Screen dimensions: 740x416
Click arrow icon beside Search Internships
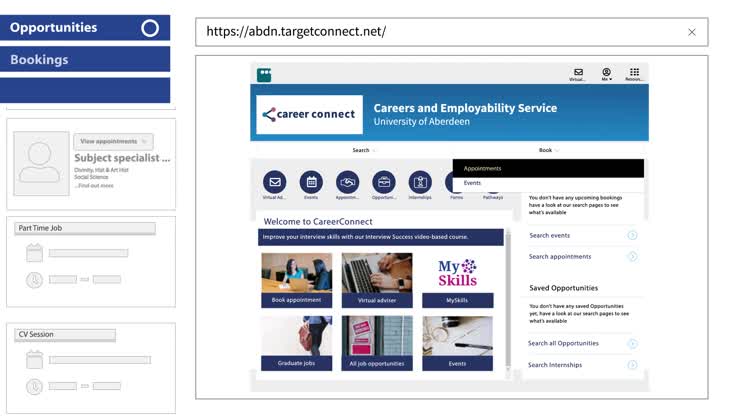(632, 365)
